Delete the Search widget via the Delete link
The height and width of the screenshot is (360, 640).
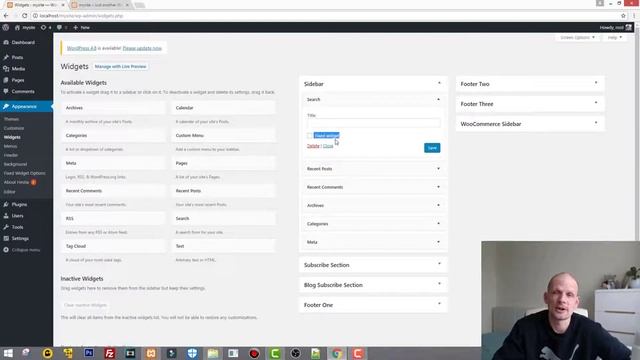(x=313, y=146)
